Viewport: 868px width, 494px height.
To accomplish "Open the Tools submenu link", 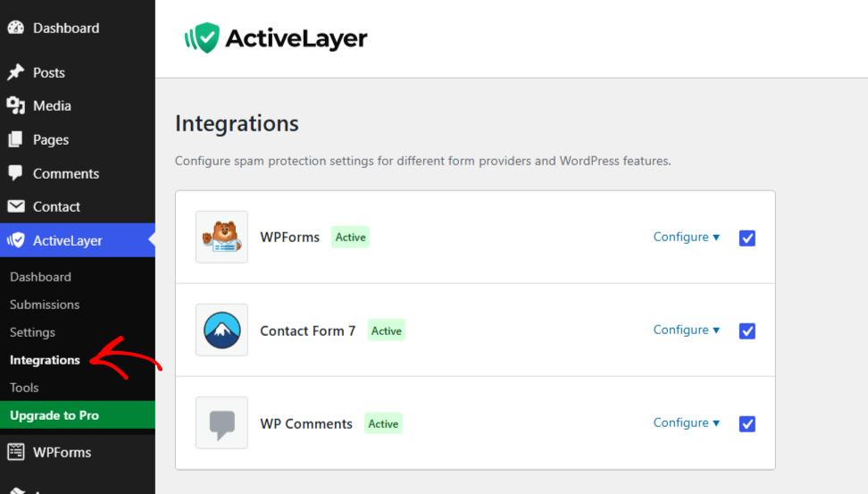I will pyautogui.click(x=24, y=388).
